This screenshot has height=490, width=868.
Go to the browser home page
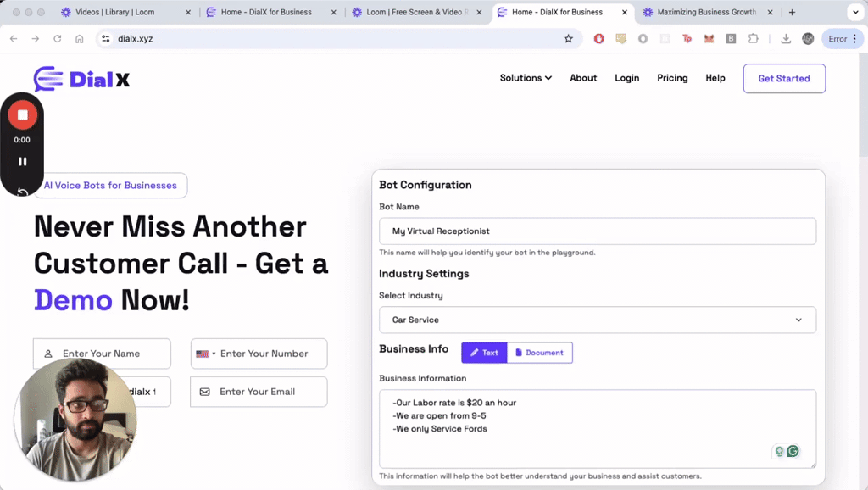click(x=79, y=39)
